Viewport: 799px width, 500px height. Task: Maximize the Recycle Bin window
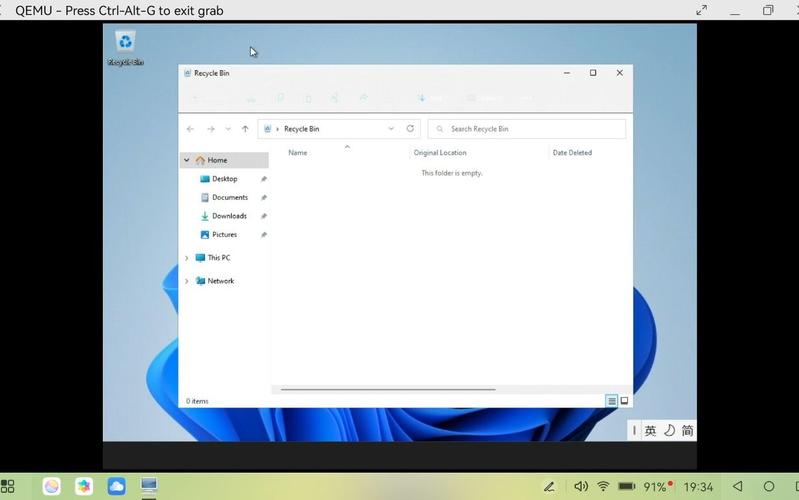pyautogui.click(x=593, y=73)
